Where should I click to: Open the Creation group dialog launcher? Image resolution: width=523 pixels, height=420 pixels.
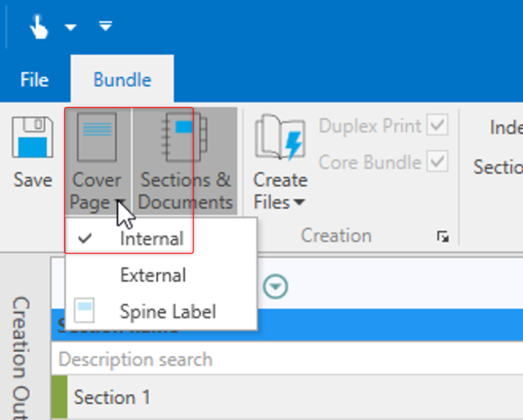point(443,235)
